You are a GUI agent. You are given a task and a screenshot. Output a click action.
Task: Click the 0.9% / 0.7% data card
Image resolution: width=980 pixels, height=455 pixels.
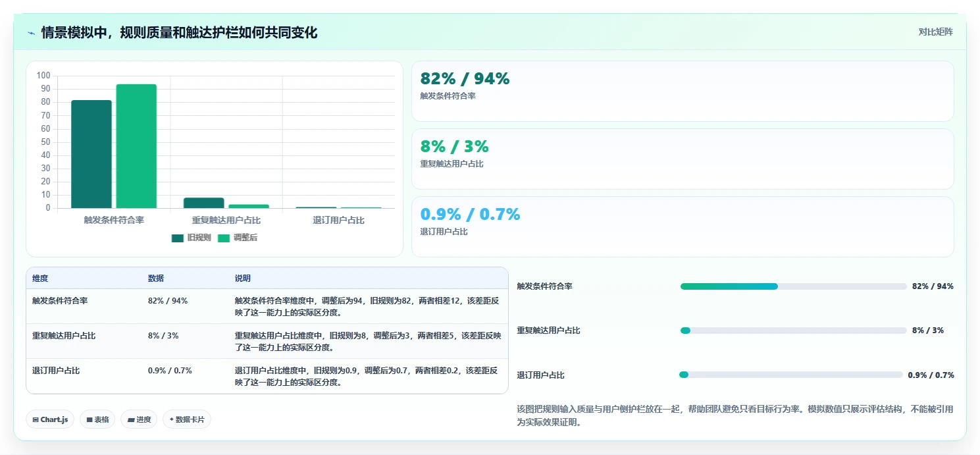pos(683,227)
